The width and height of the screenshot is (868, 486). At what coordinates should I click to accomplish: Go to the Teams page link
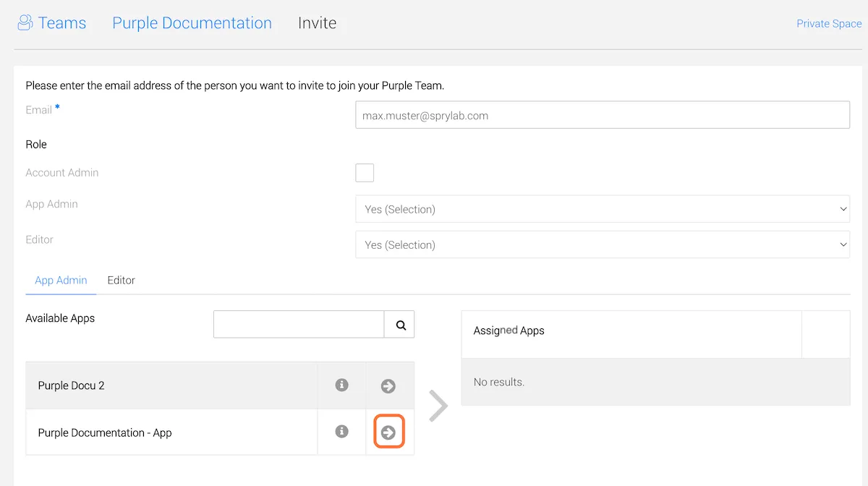pos(62,23)
